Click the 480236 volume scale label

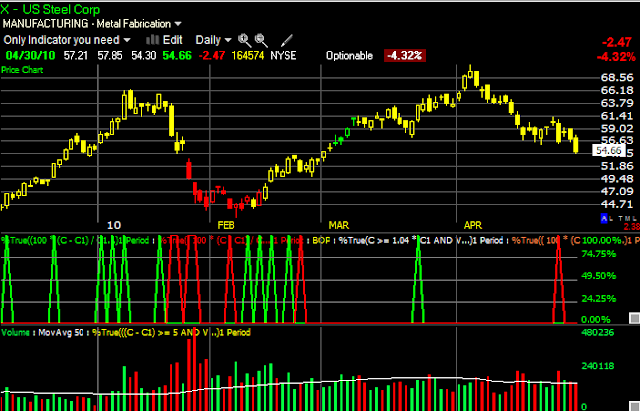598,333
